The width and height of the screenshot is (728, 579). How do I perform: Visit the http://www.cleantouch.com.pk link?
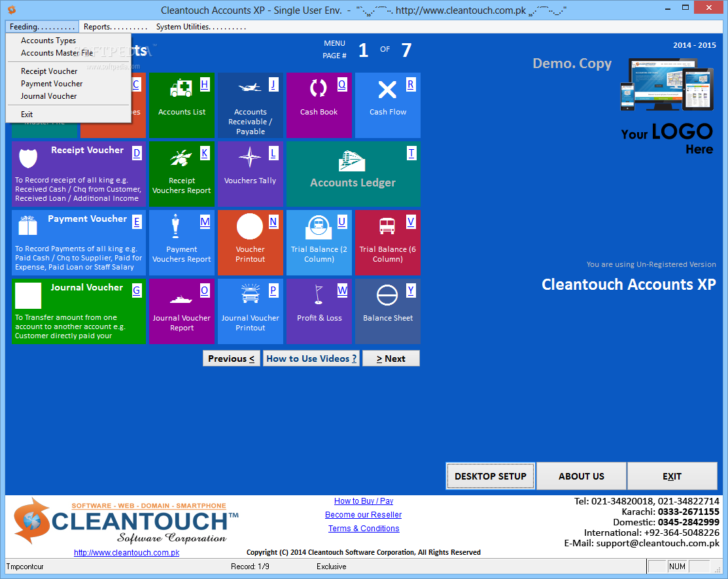coord(126,553)
